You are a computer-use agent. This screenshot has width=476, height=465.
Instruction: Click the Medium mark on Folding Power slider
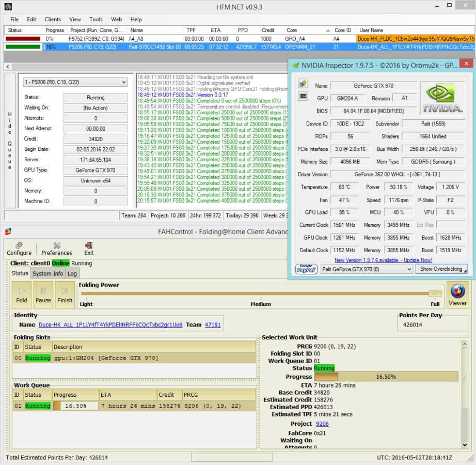[261, 304]
